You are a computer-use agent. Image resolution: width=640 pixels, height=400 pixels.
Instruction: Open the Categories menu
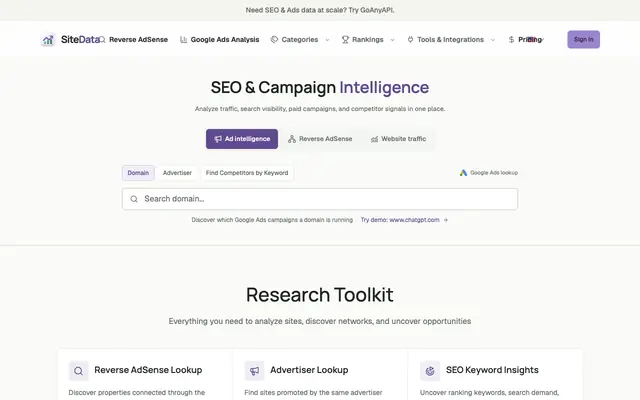(300, 40)
